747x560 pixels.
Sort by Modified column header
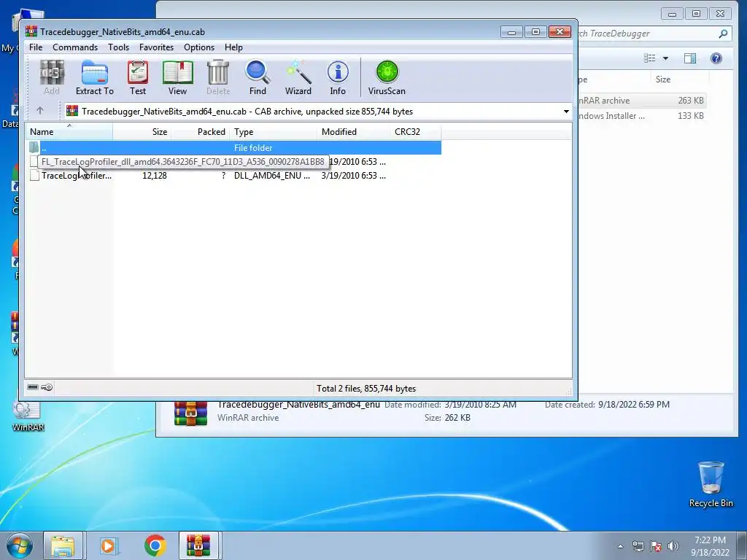pyautogui.click(x=353, y=131)
